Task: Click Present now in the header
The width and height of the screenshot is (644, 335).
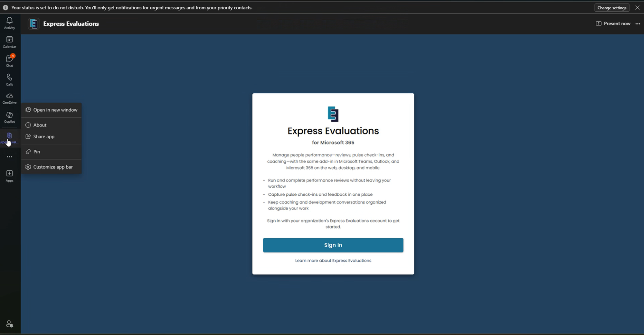Action: tap(613, 24)
